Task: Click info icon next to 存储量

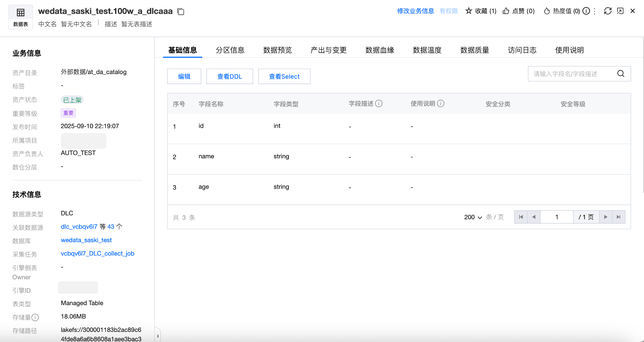Action: coord(35,317)
